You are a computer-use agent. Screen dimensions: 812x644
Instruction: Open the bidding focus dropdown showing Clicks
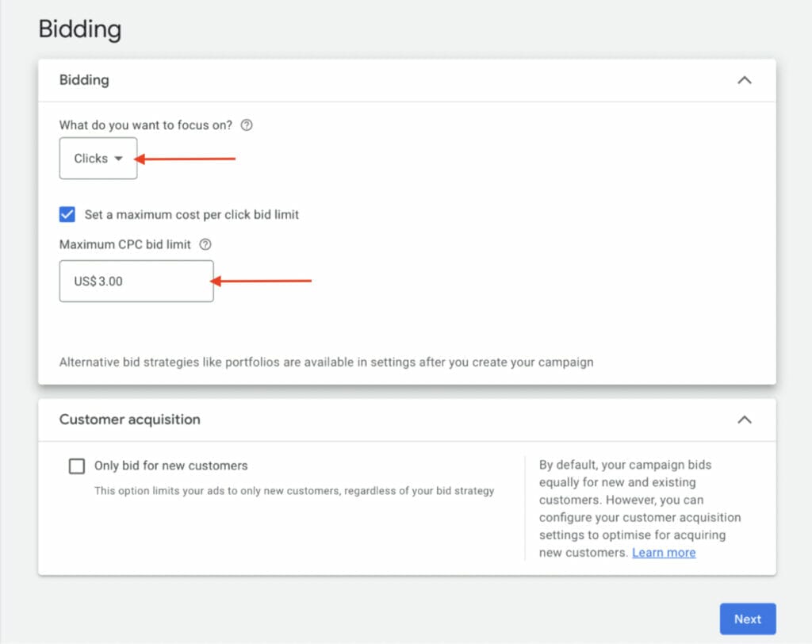pos(98,158)
